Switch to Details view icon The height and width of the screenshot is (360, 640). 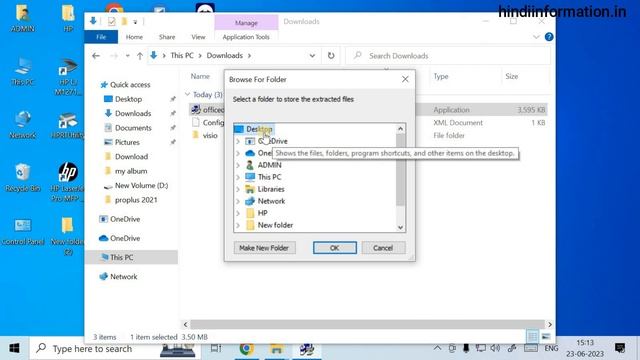532,336
